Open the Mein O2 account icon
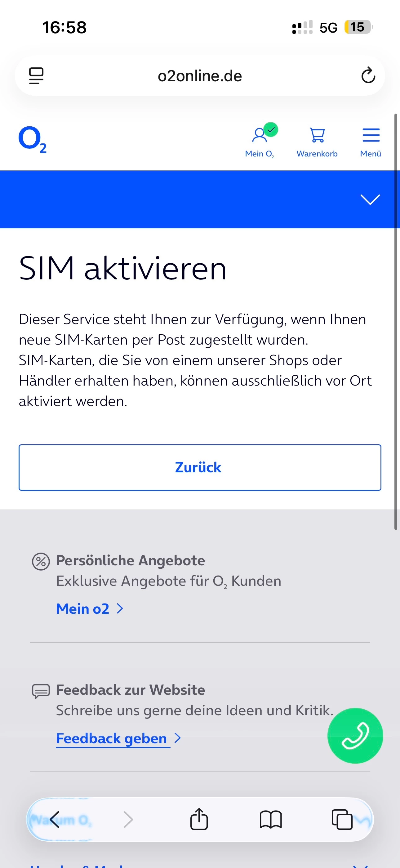Viewport: 400px width, 868px height. click(x=260, y=142)
